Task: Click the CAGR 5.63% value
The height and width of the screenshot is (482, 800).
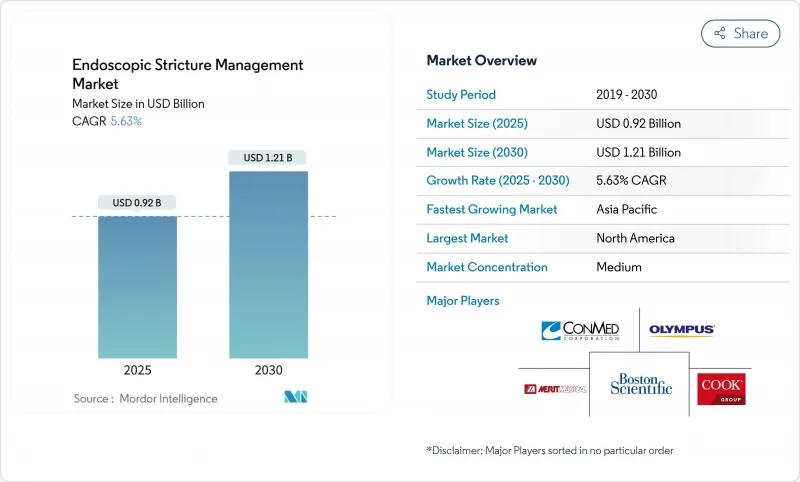Action: [124, 121]
